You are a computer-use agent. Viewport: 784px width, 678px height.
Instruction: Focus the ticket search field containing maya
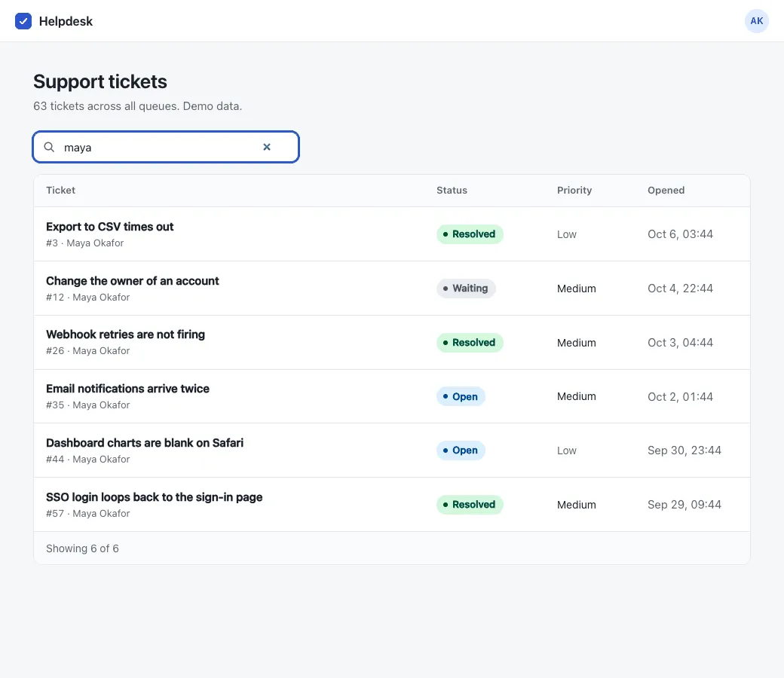coord(166,147)
